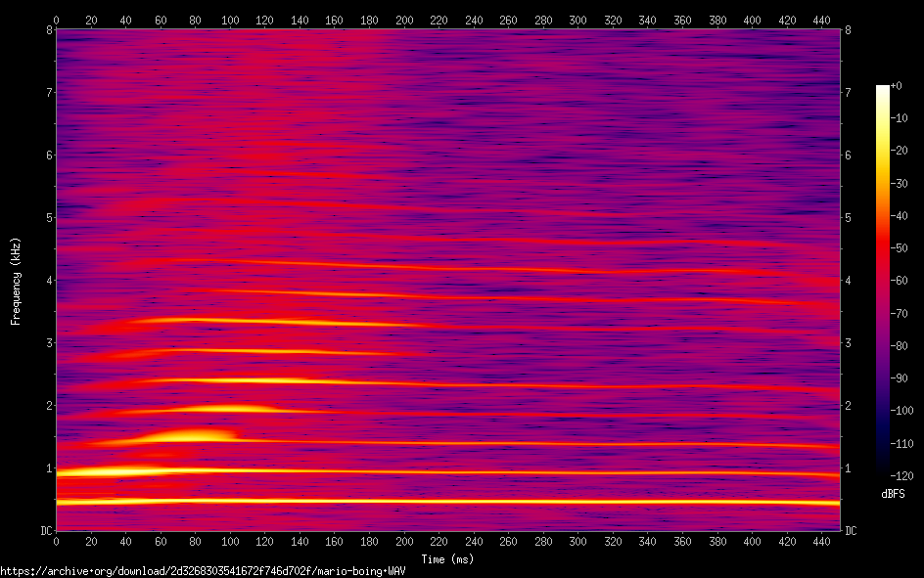The image size is (924, 578).
Task: Click the brightest fundamental line near 0.5 kHz
Action: point(294,502)
